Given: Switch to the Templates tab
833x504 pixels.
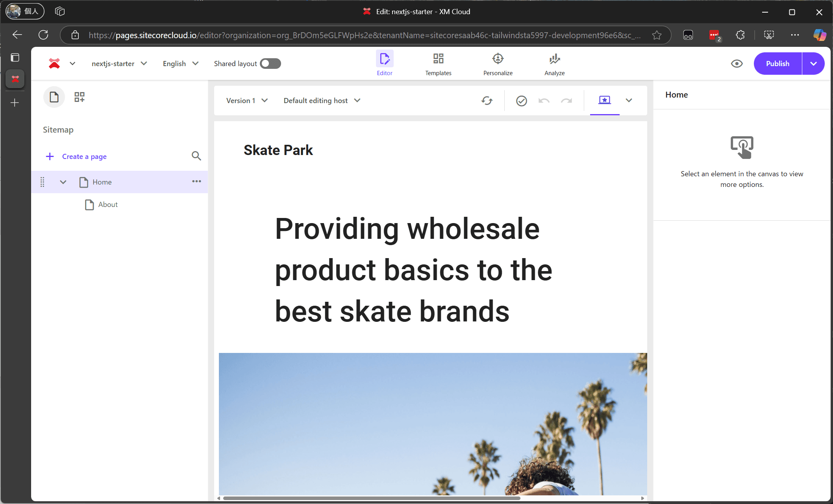Looking at the screenshot, I should [x=438, y=64].
